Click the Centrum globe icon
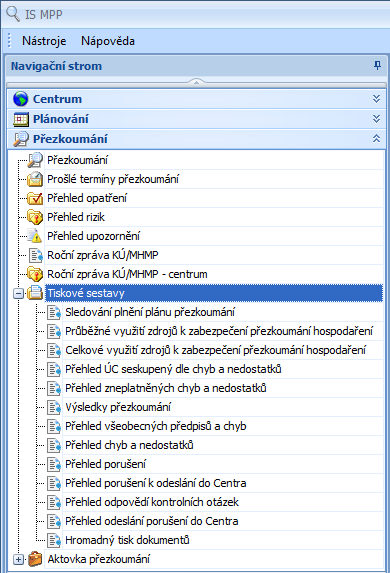Image resolution: width=390 pixels, height=573 pixels. tap(20, 99)
